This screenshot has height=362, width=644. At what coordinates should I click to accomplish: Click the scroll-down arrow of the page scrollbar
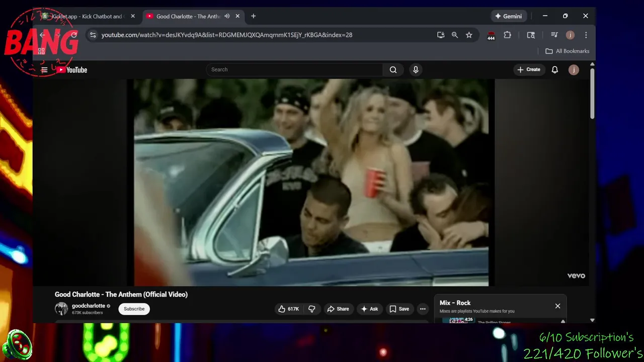[x=592, y=320]
